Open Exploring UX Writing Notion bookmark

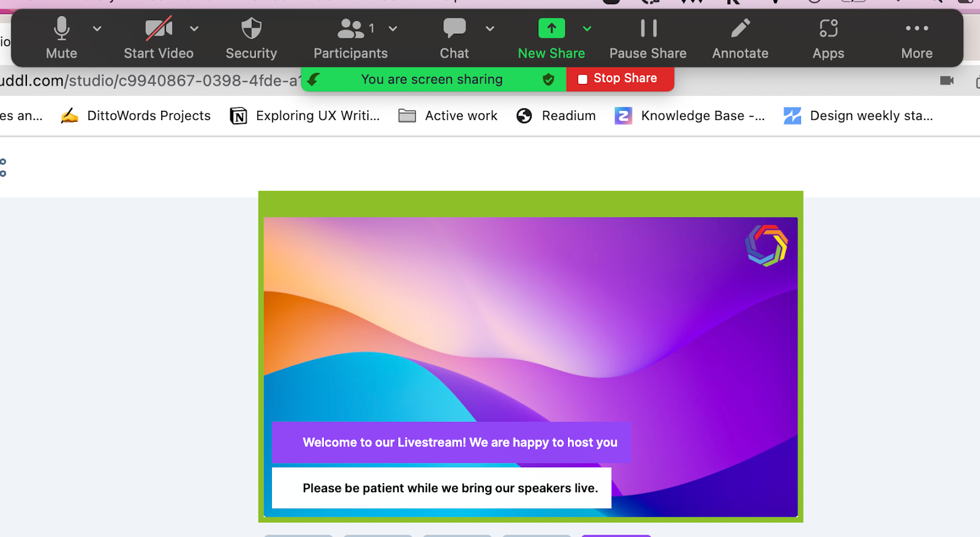tap(305, 116)
